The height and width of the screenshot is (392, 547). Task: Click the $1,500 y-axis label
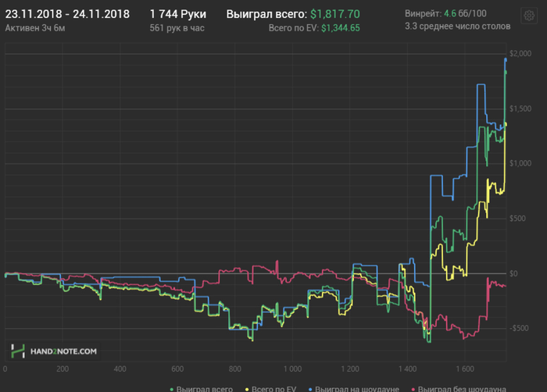pos(520,109)
